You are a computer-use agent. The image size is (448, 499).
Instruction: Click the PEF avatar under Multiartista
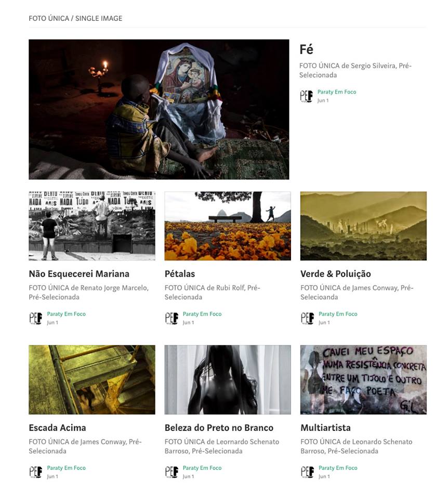[x=307, y=472]
